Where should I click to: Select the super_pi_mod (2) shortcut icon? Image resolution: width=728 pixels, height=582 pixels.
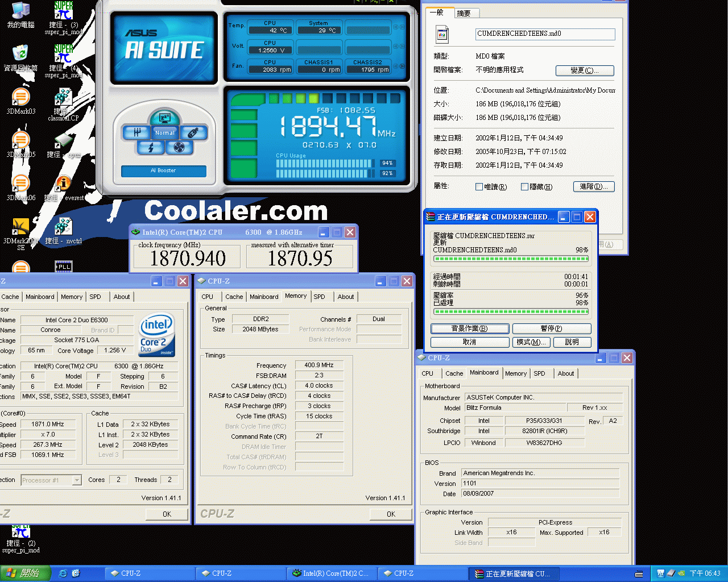tap(21, 539)
